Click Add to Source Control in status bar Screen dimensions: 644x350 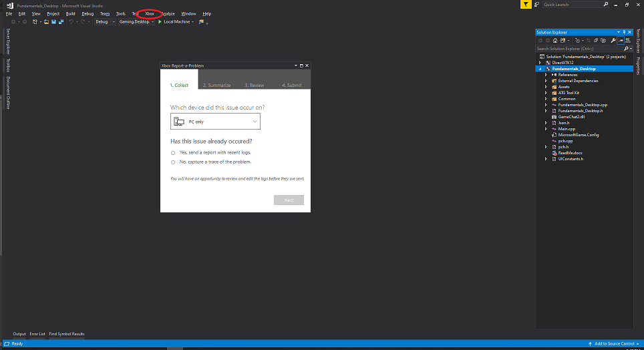pos(613,343)
